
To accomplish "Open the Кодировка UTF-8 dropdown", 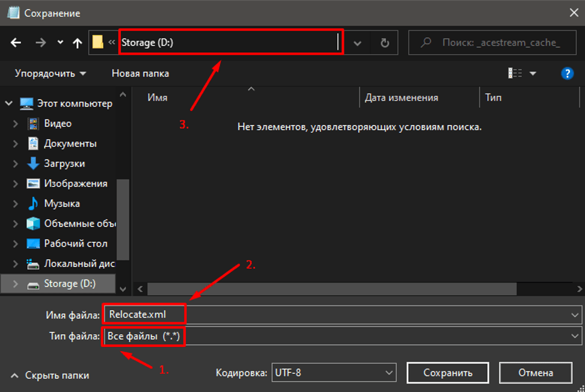I will click(x=334, y=373).
